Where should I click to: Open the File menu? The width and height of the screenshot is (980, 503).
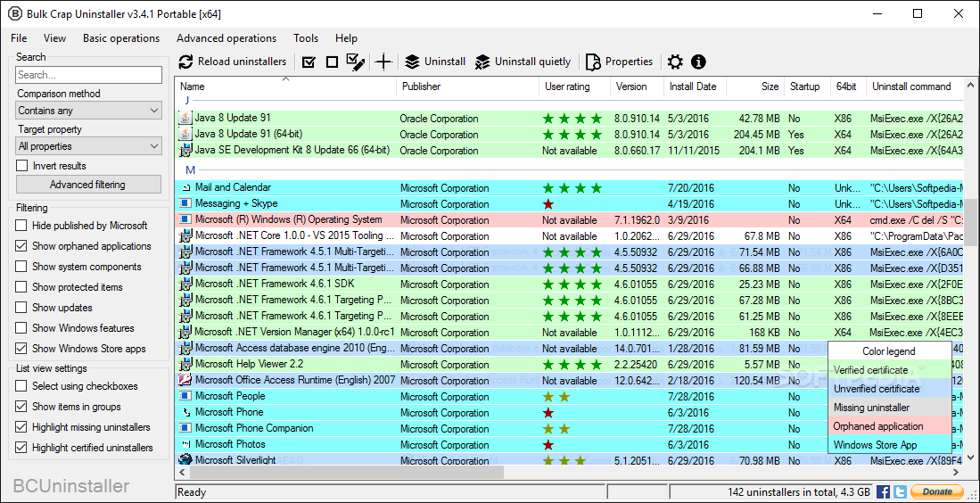click(x=19, y=38)
